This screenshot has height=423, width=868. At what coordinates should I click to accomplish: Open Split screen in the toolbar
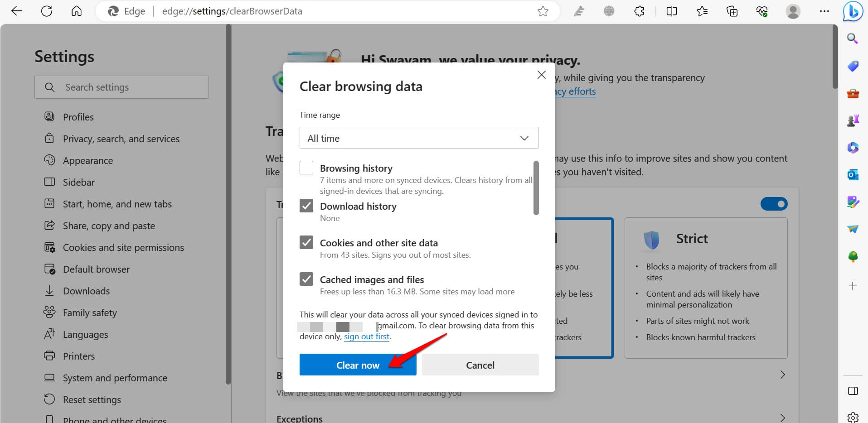[x=671, y=11]
